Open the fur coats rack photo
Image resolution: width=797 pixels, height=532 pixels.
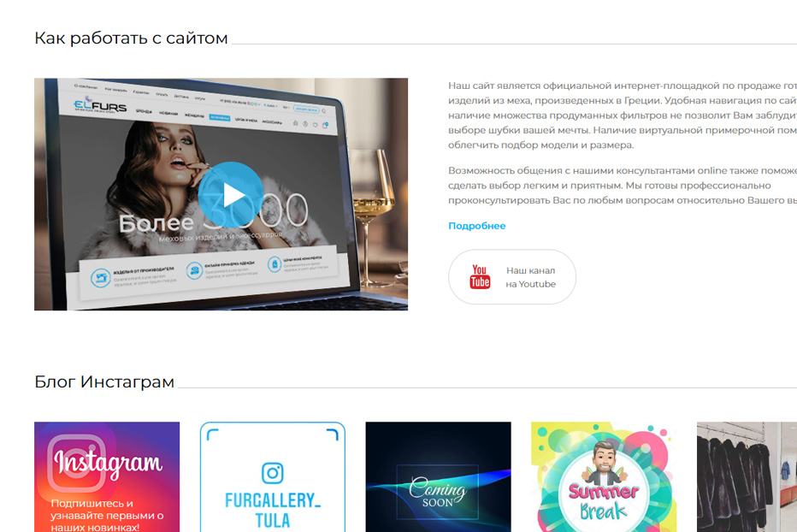point(747,476)
